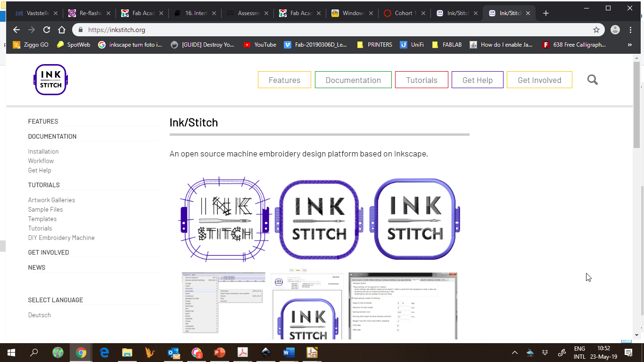Click the address bar showing inkstitch.org
The image size is (644, 362).
[339, 30]
